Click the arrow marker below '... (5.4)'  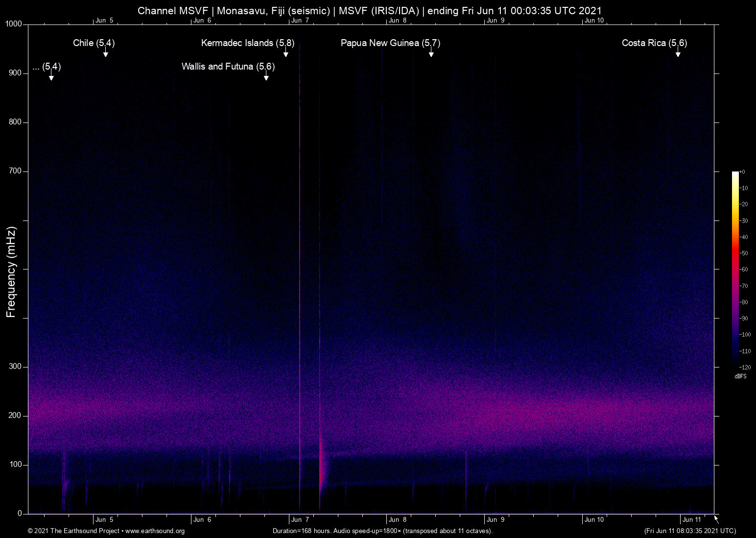(51, 76)
